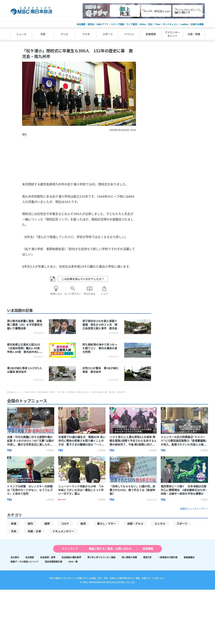Click the 学びがある book icon
Image resolution: width=215 pixels, height=644 pixels.
[x=89, y=289]
